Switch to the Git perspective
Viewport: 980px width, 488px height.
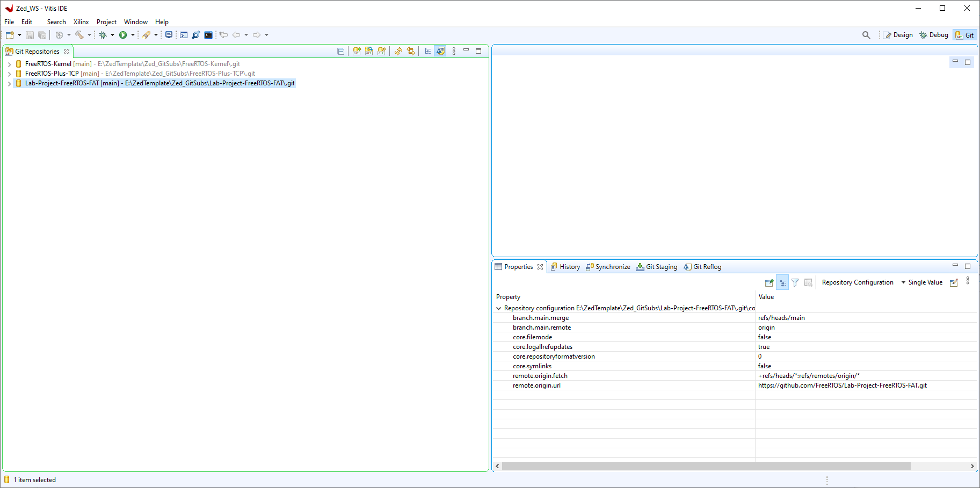point(965,35)
